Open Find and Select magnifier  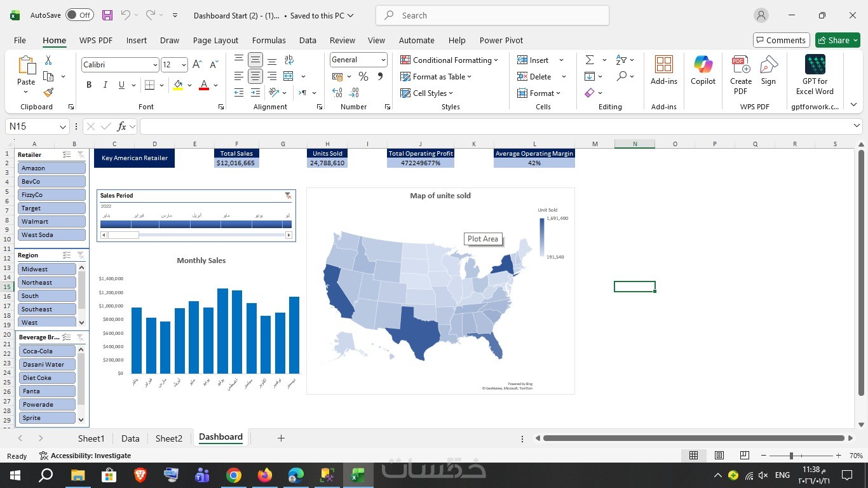(621, 76)
